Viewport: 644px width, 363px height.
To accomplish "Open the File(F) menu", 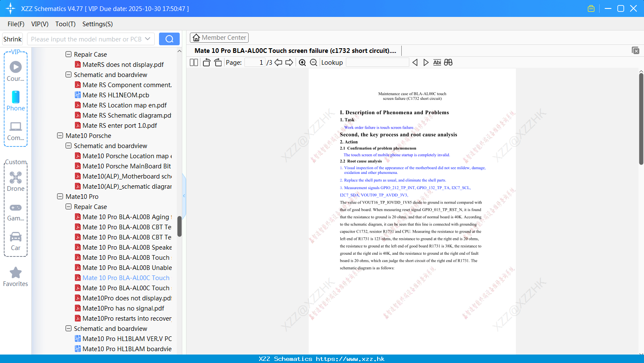I will pos(16,24).
